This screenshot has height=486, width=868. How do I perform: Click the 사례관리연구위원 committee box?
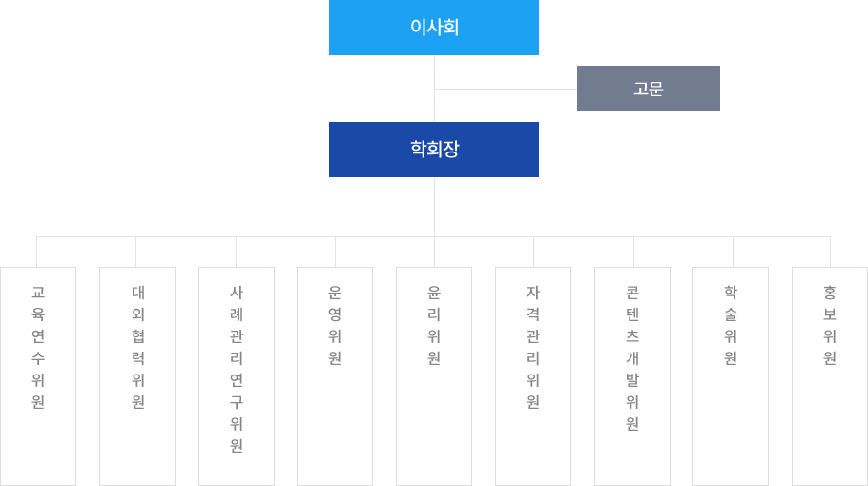coord(237,376)
